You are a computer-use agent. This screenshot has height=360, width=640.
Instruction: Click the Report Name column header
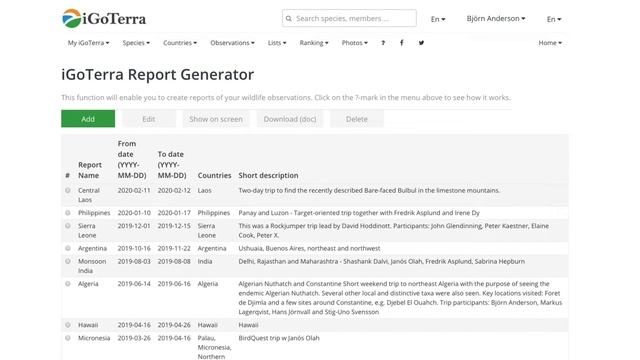[x=90, y=170]
